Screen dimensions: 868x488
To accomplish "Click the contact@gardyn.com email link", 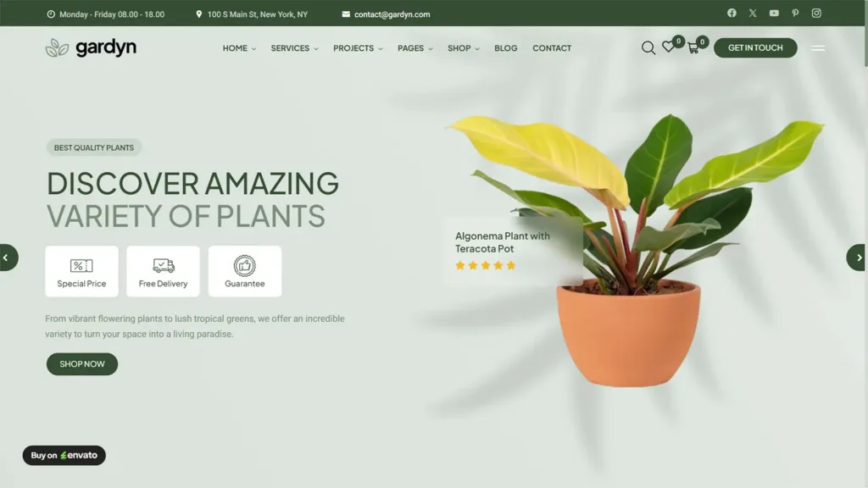I will (x=392, y=14).
